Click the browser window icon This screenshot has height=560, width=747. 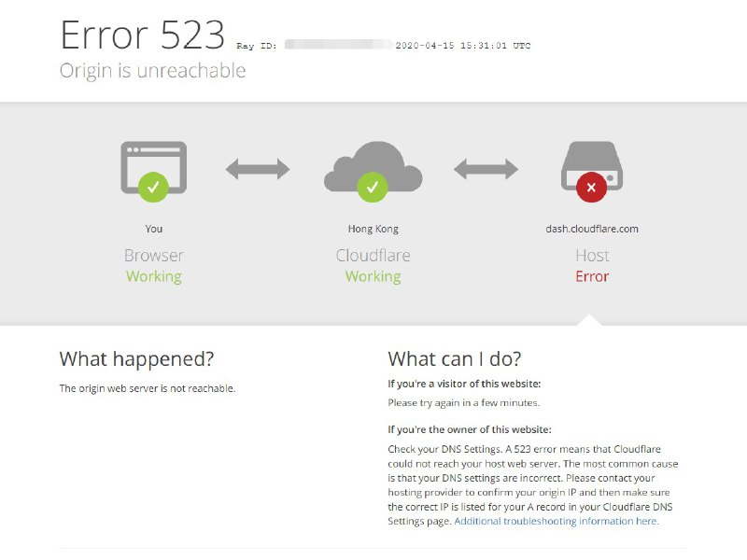[x=153, y=167]
